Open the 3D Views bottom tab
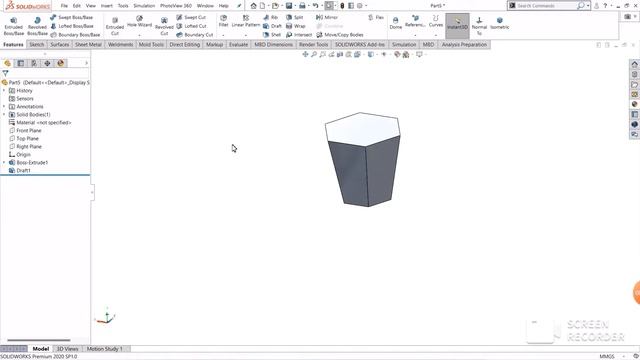Image resolution: width=640 pixels, height=360 pixels. (67, 349)
